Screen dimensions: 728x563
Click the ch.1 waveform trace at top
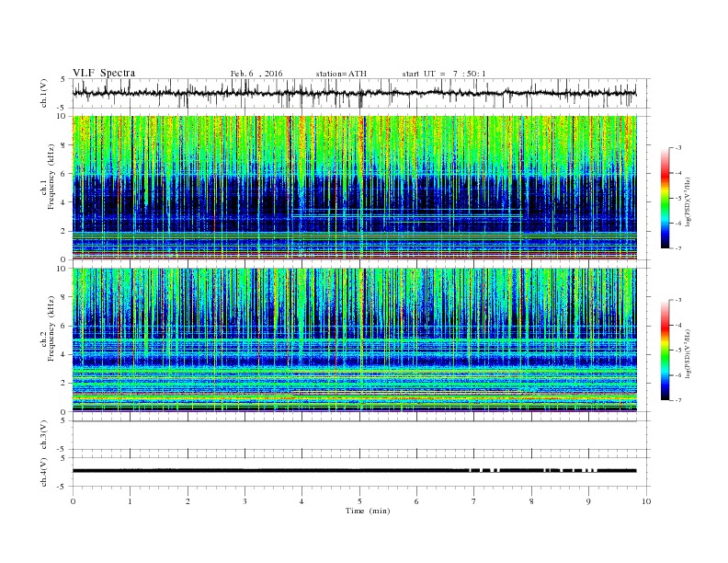click(x=354, y=93)
